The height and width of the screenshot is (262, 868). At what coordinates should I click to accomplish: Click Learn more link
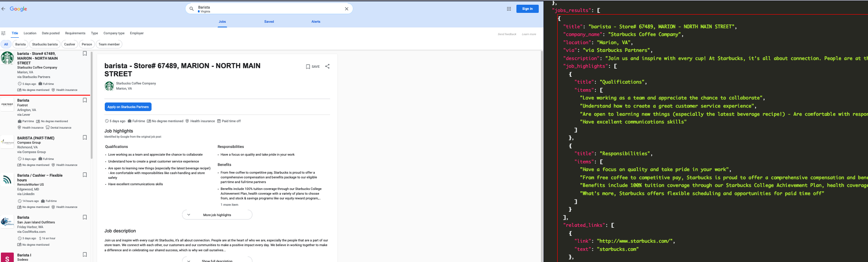click(529, 34)
